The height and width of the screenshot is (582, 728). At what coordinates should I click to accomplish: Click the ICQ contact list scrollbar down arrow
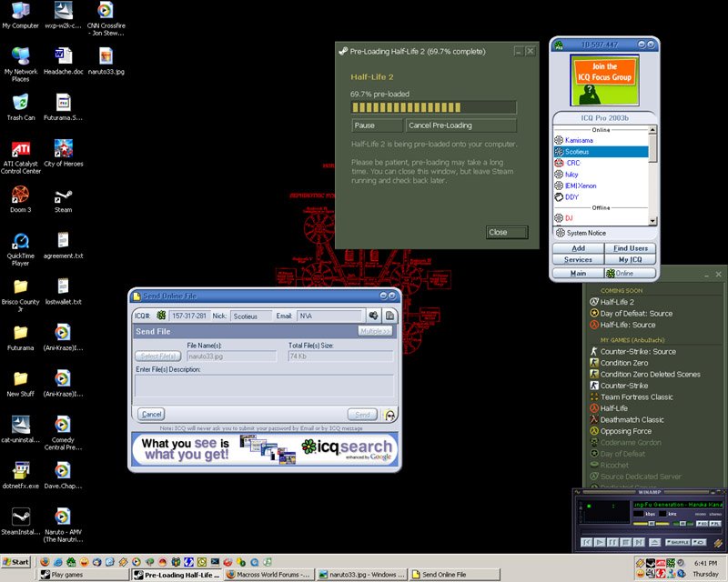point(652,221)
